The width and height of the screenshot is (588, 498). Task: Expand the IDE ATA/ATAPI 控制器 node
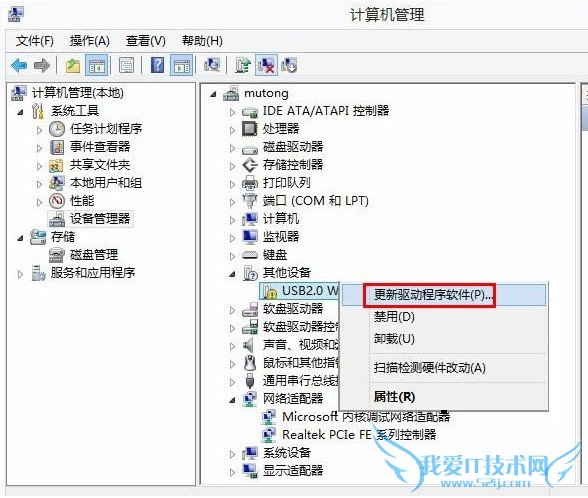click(x=232, y=112)
